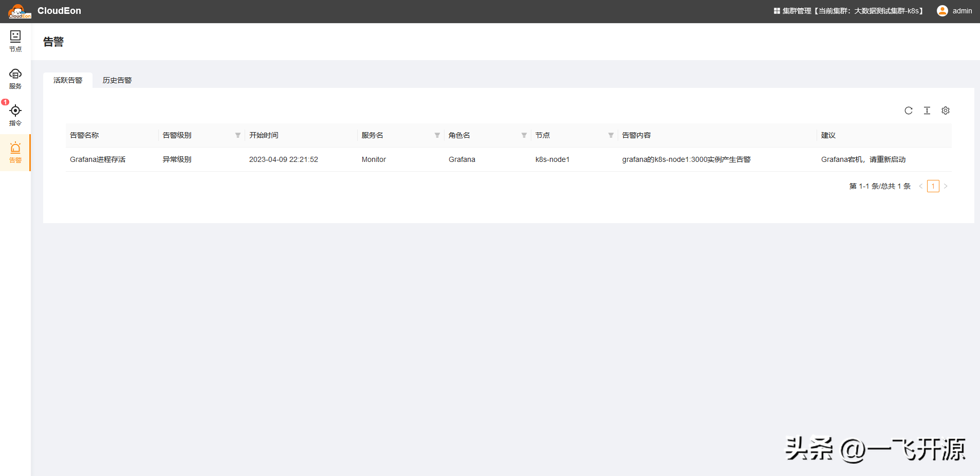This screenshot has height=476, width=980.
Task: Click the 告警内容 column header
Action: click(x=636, y=135)
